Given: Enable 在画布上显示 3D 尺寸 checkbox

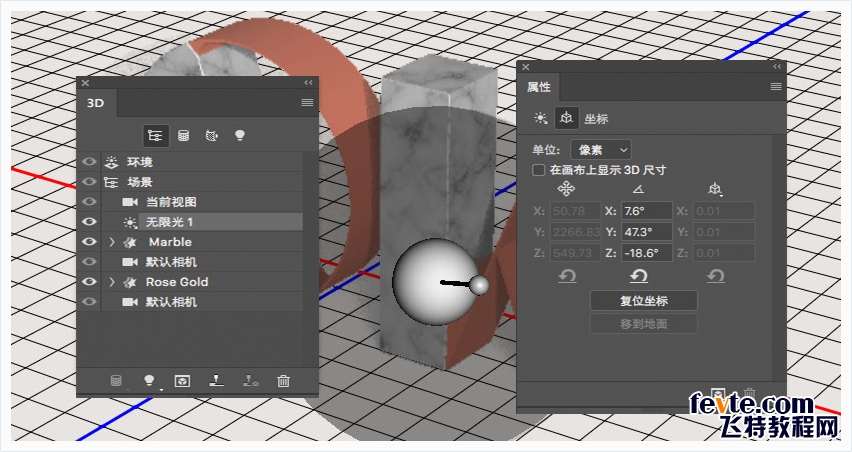Looking at the screenshot, I should (x=538, y=170).
